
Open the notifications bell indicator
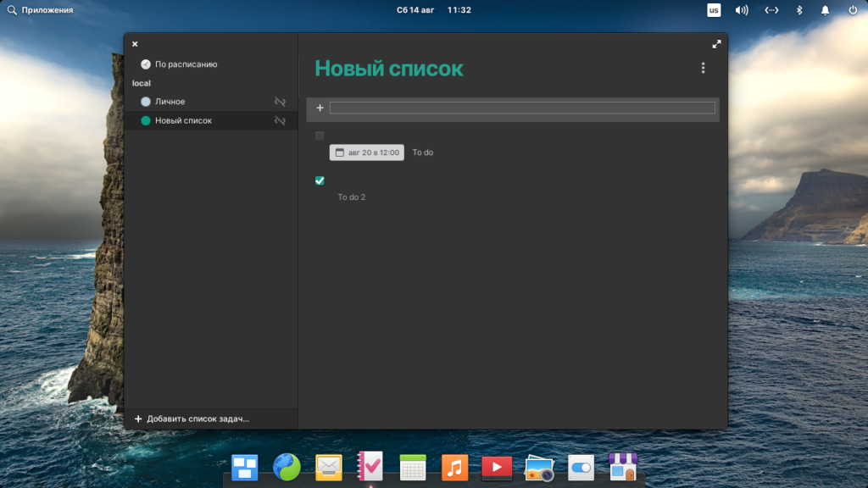(x=825, y=10)
